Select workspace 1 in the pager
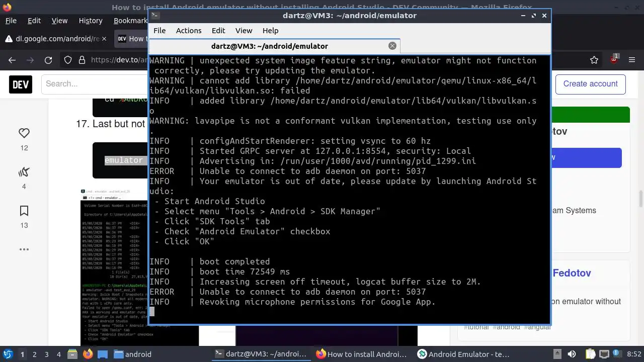 22,354
